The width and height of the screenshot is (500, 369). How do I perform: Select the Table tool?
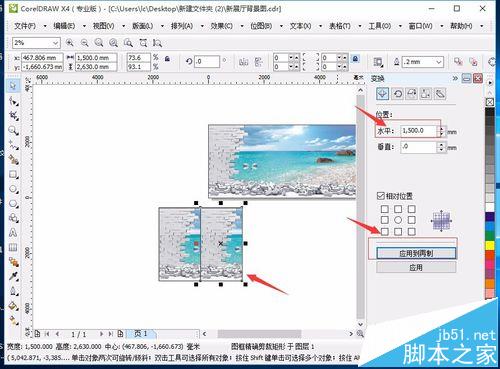(13, 247)
